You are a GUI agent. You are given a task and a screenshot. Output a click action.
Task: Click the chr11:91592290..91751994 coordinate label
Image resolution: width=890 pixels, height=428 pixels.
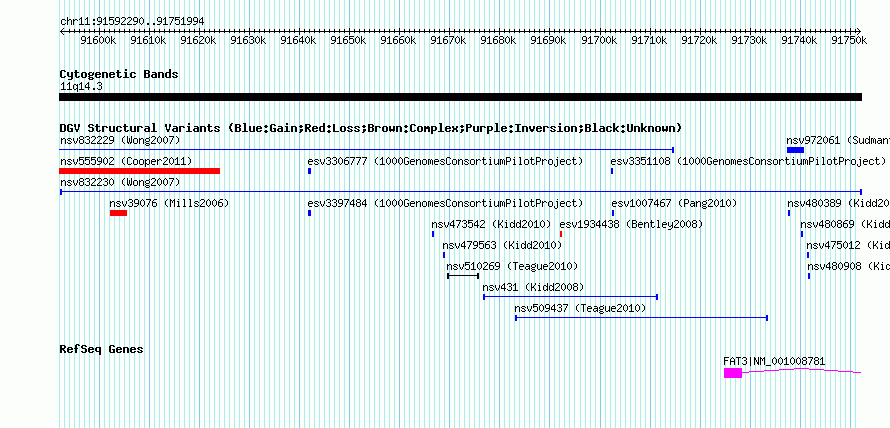pos(132,22)
